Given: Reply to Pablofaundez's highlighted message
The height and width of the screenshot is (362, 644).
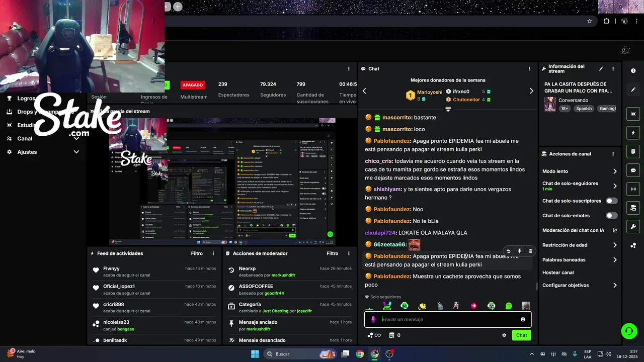Looking at the screenshot, I should point(508,251).
